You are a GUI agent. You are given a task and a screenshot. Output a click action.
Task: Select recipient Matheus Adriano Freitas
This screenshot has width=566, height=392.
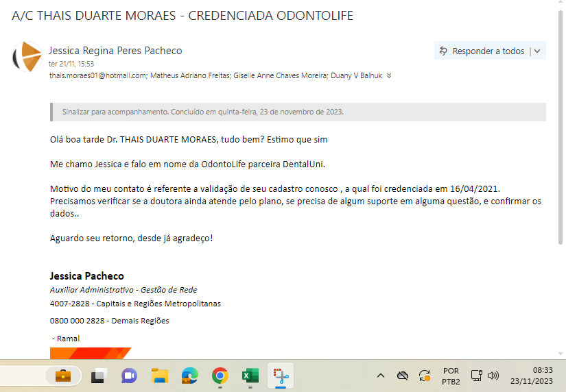pyautogui.click(x=190, y=75)
